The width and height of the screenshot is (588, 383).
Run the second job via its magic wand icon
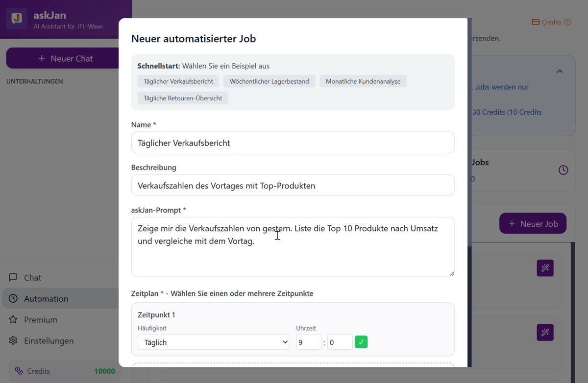(545, 333)
